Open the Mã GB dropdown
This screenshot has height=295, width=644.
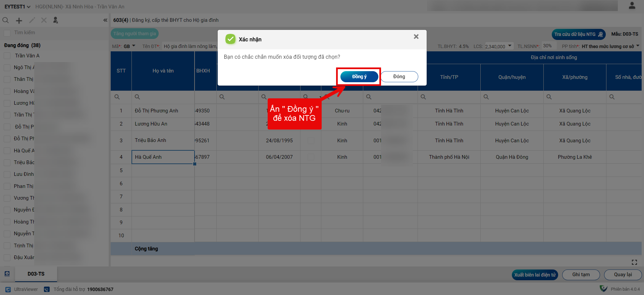pyautogui.click(x=133, y=46)
